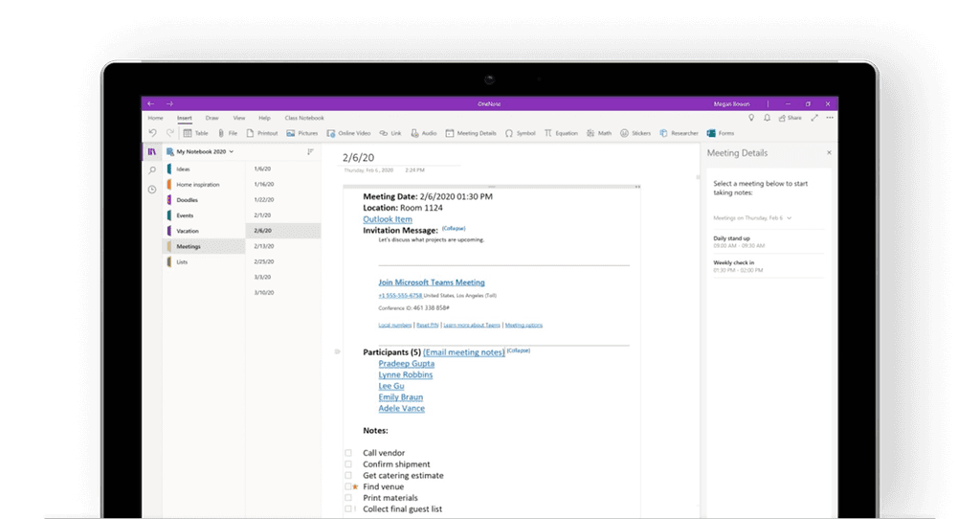Switch to the Insert tab

[x=185, y=118]
